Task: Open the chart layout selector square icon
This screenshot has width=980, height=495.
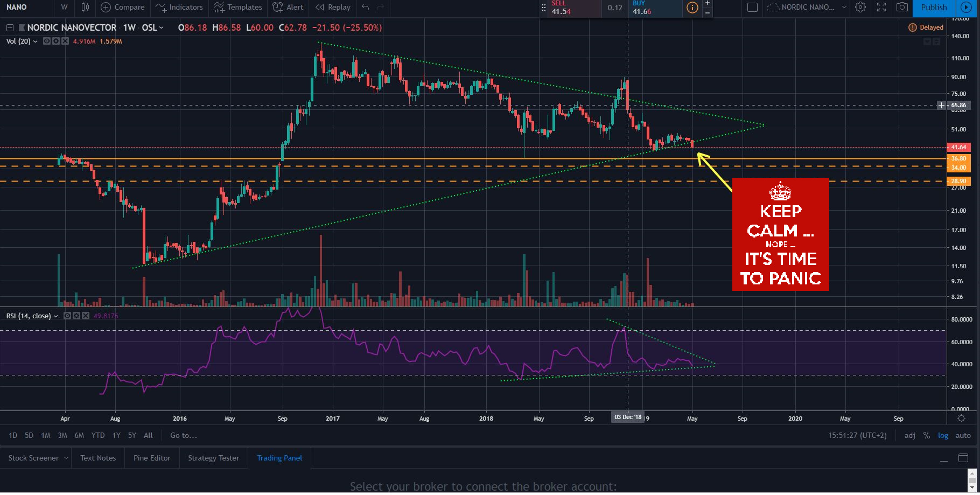Action: pos(752,7)
